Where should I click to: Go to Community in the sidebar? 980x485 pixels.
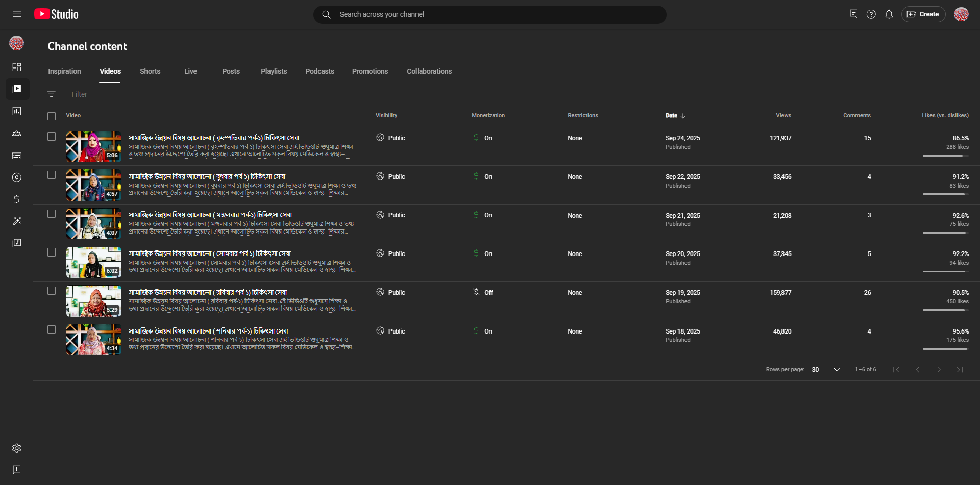pyautogui.click(x=17, y=134)
